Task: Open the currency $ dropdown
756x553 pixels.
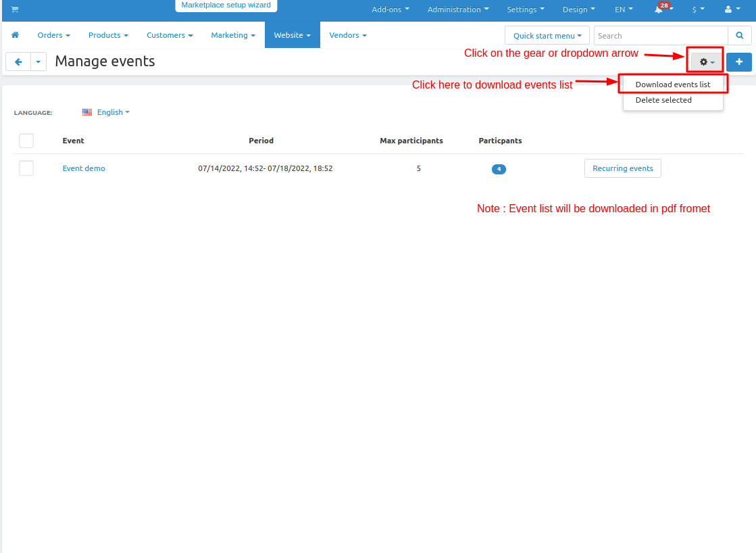Action: pos(698,9)
